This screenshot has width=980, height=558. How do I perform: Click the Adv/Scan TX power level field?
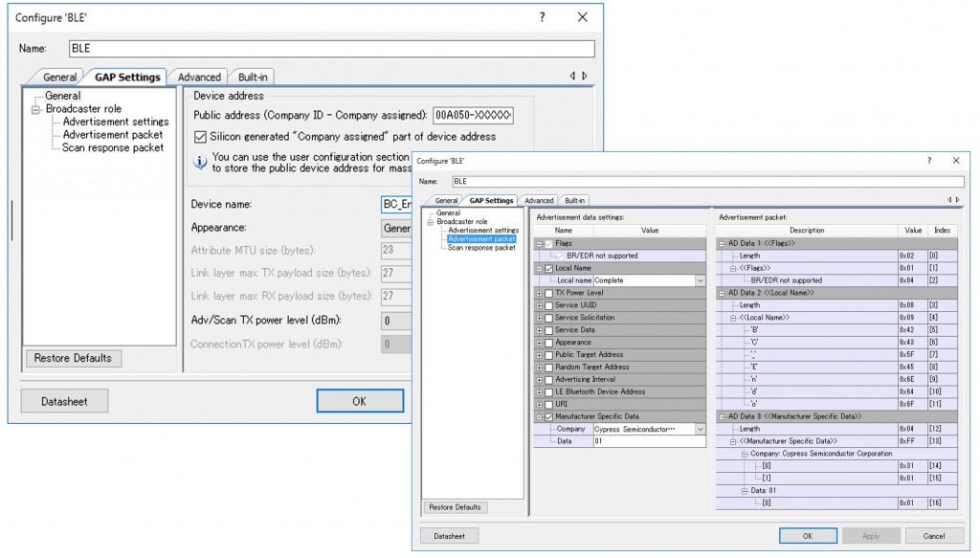pyautogui.click(x=395, y=321)
